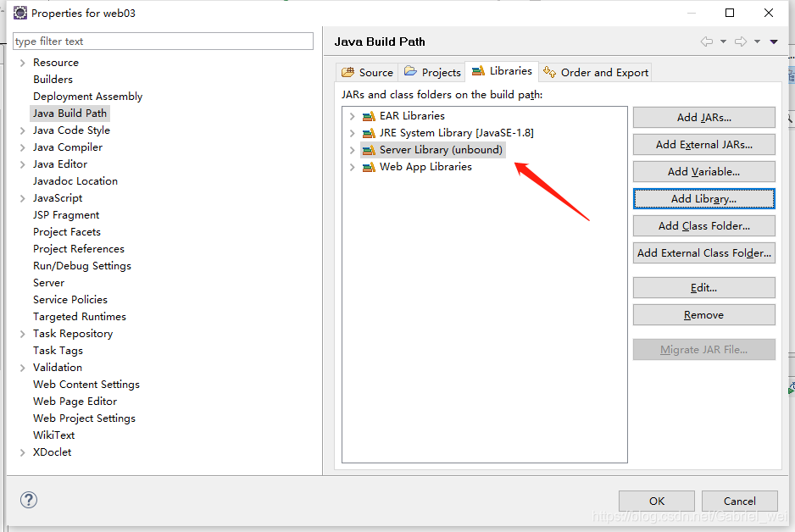Viewport: 795px width, 532px height.
Task: Expand the Server Library (unbound) node
Action: coord(352,150)
